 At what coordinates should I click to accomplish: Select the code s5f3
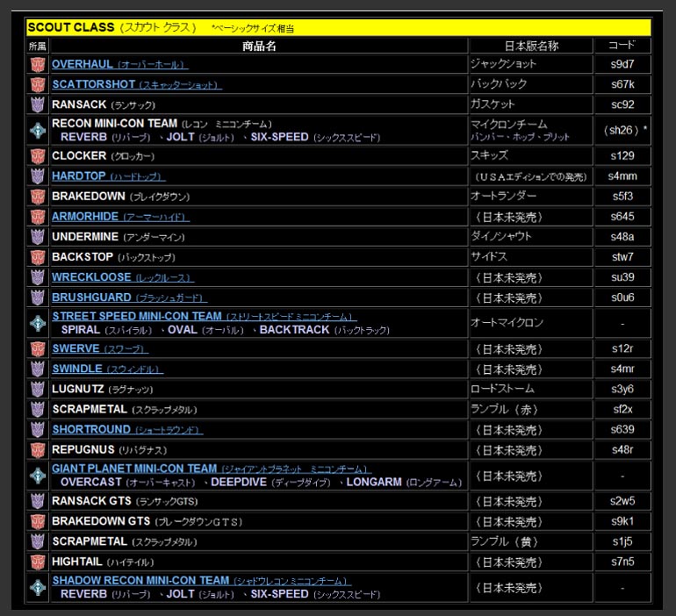pos(622,197)
